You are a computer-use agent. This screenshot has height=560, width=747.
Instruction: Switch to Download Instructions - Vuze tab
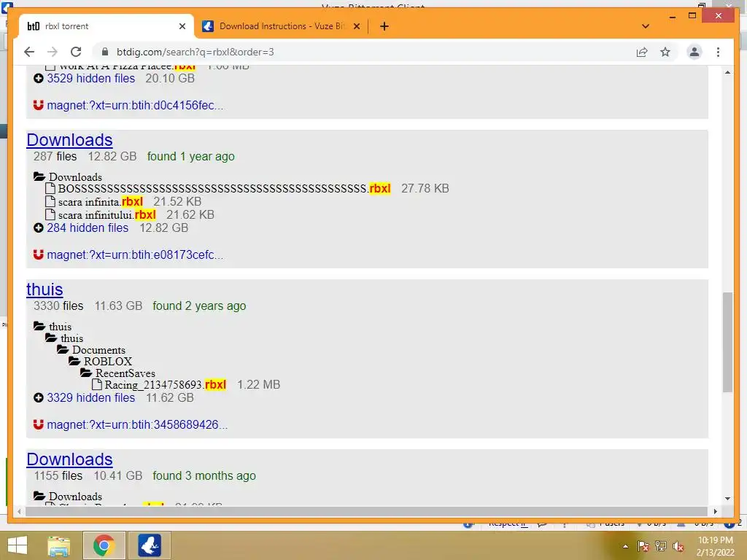point(281,26)
